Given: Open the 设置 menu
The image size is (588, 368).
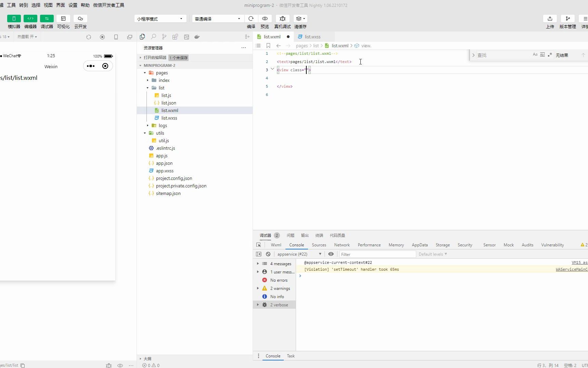Looking at the screenshot, I should 73,5.
